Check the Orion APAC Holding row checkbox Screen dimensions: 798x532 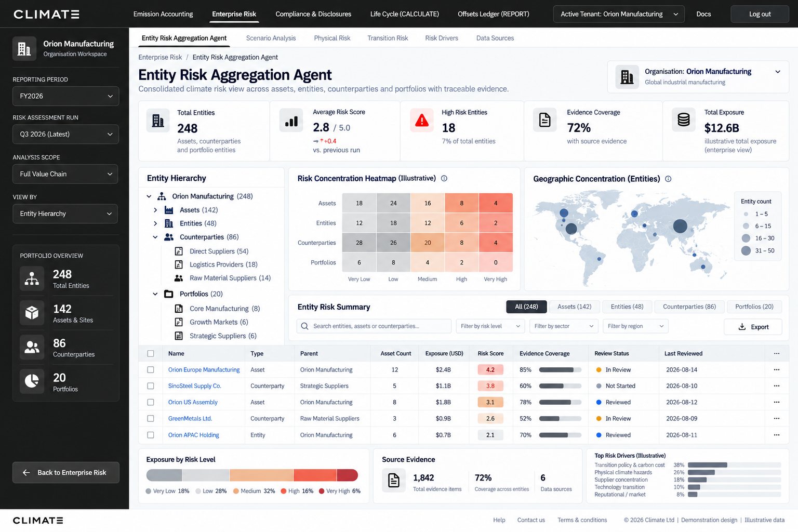151,435
